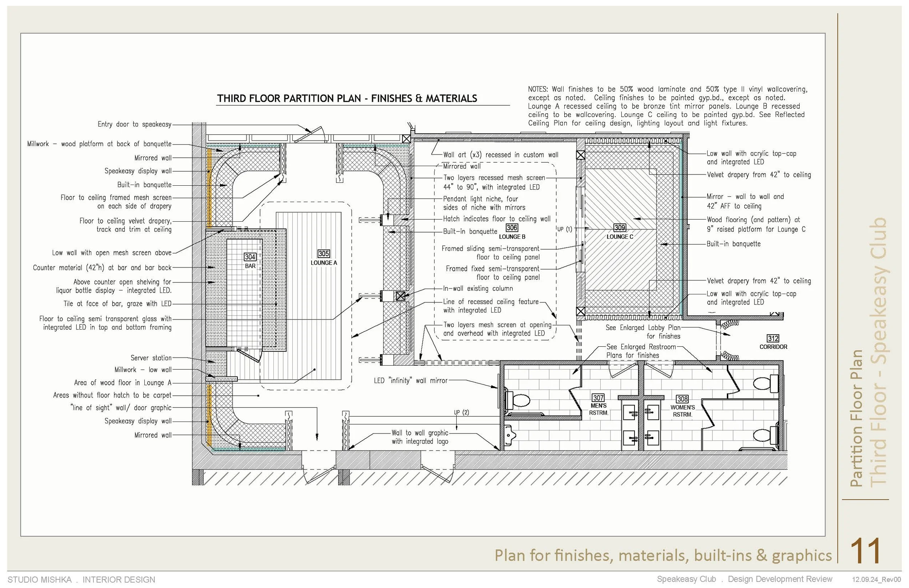
Task: Click 'See Enlarged Restroom Plans' note
Action: coord(641,351)
